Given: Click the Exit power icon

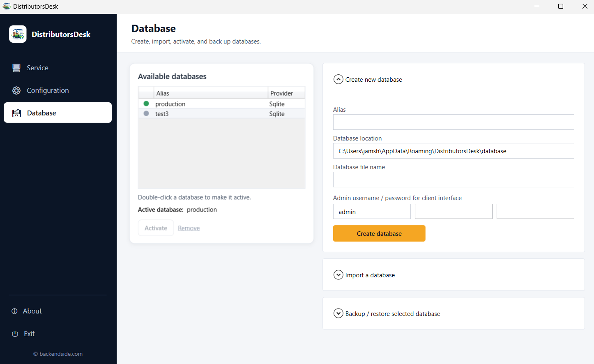Looking at the screenshot, I should pyautogui.click(x=15, y=334).
